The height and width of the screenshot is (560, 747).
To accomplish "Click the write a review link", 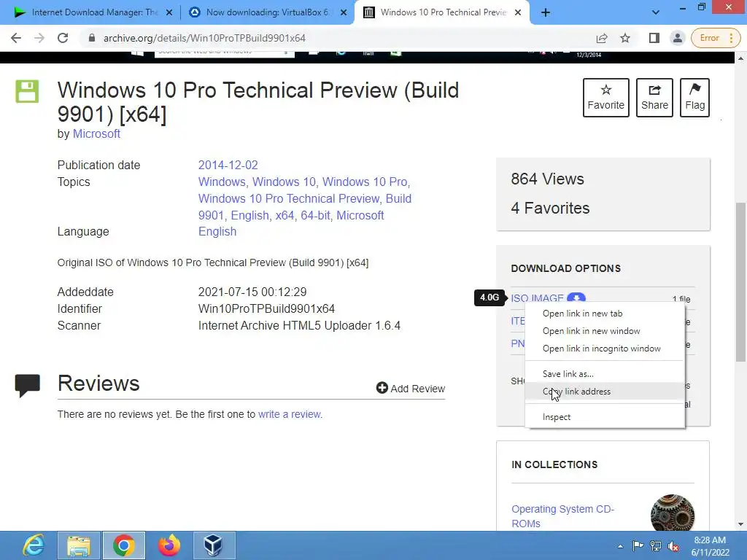I will pos(290,414).
